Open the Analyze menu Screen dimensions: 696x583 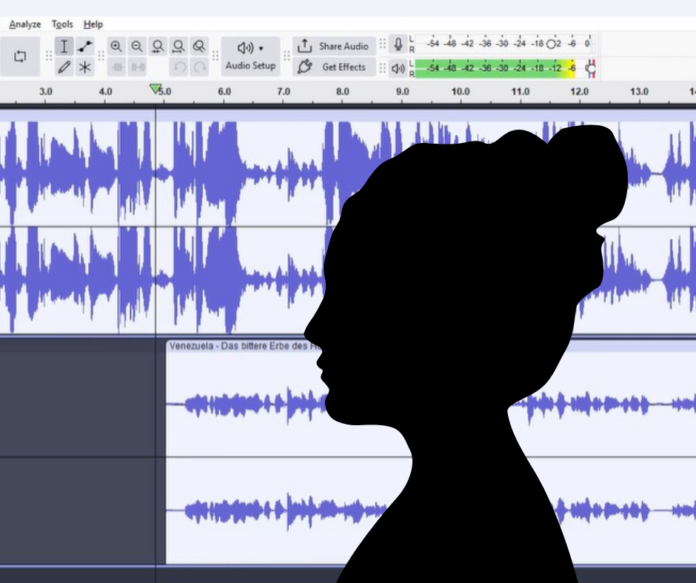25,24
